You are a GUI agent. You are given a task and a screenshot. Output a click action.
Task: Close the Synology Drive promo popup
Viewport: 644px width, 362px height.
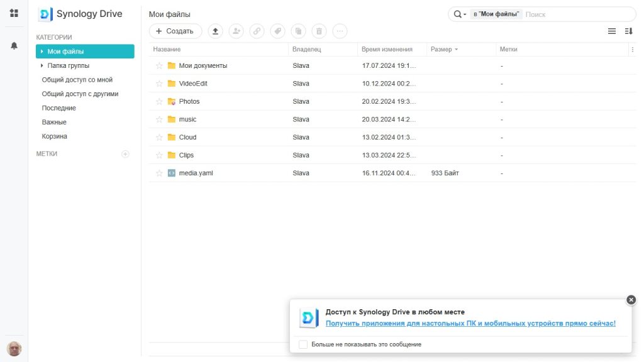point(631,300)
